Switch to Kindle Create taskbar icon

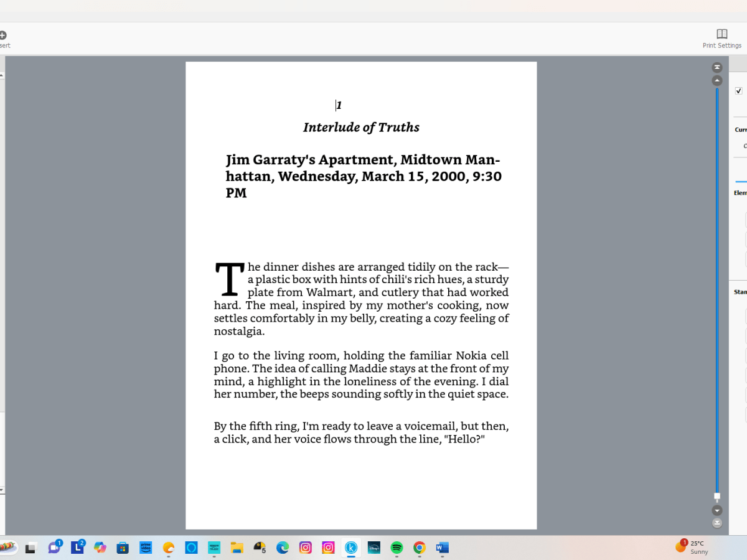pos(351,548)
